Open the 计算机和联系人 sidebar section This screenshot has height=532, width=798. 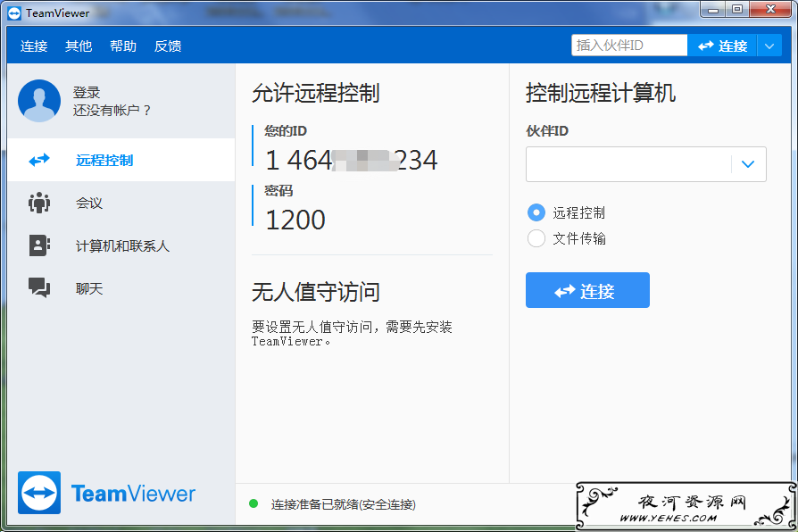coord(121,245)
